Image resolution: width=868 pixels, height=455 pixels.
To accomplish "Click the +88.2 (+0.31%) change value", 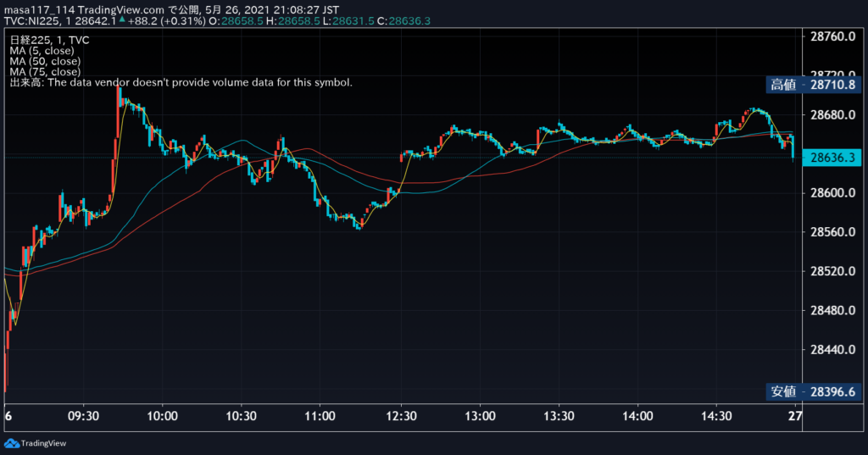I will click(167, 21).
